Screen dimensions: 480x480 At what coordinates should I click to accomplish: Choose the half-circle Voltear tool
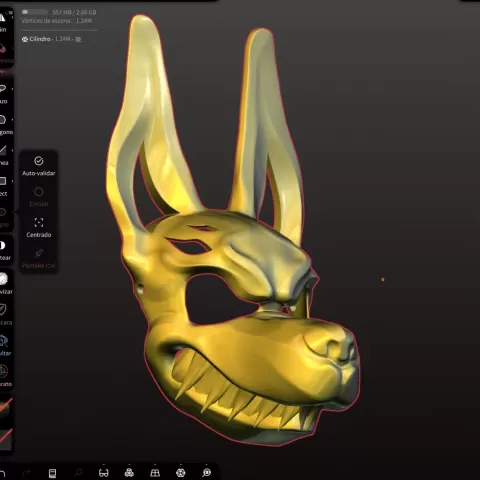pyautogui.click(x=4, y=250)
